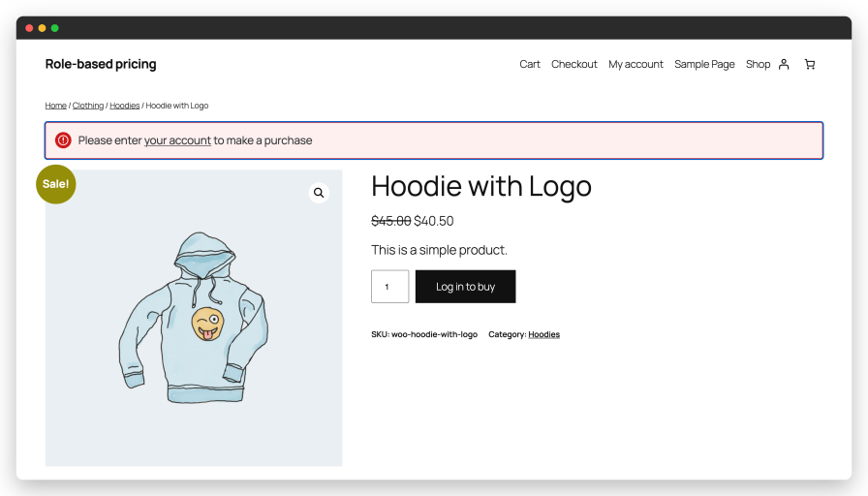Open Shop menu item

tap(758, 64)
